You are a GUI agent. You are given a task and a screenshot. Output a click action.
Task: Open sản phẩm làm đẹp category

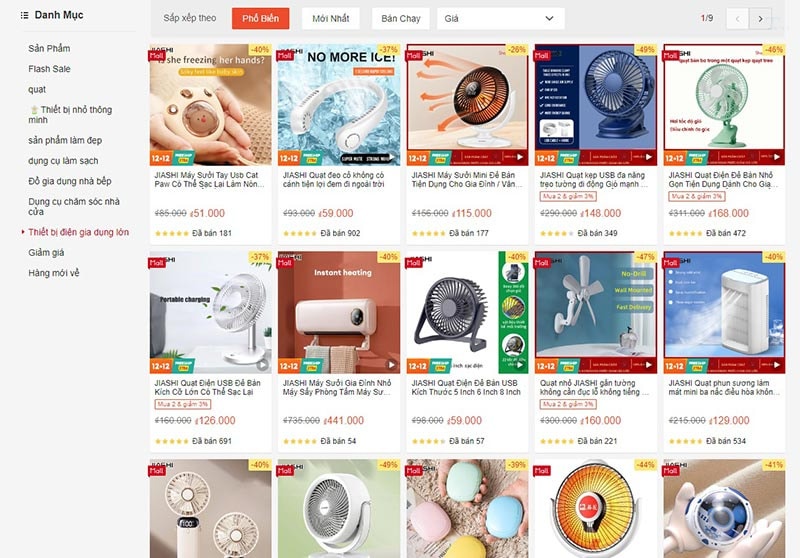pyautogui.click(x=65, y=140)
